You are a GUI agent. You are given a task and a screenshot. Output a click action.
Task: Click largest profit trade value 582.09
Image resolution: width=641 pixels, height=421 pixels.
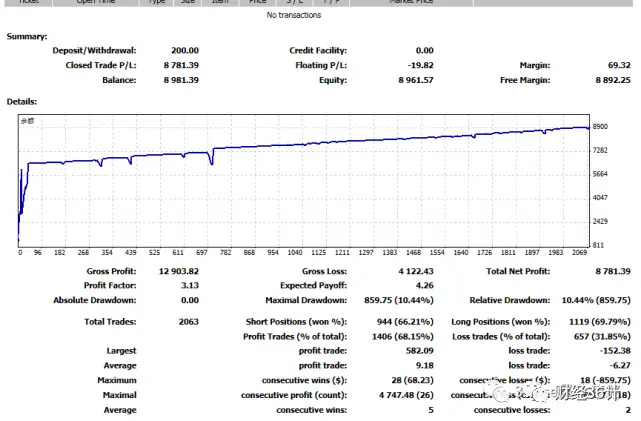420,351
